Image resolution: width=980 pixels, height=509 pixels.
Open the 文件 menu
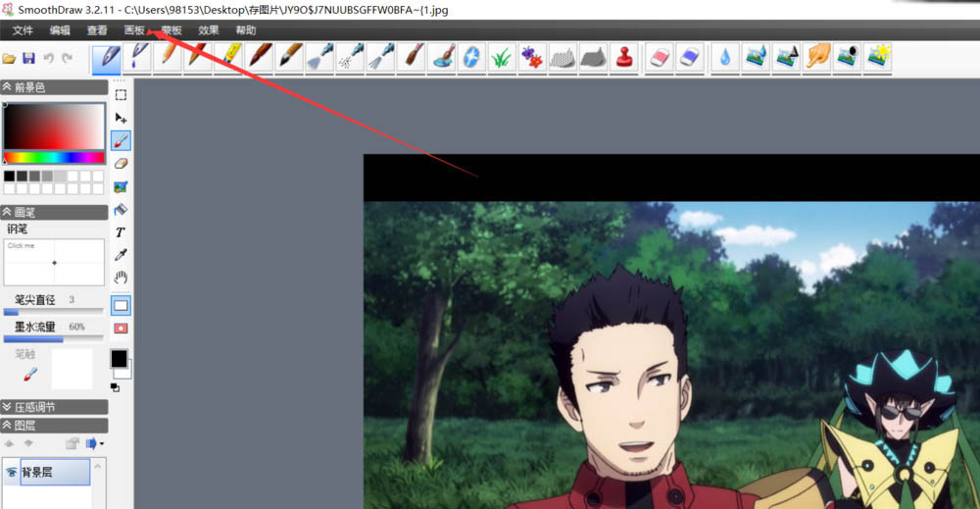pyautogui.click(x=23, y=30)
